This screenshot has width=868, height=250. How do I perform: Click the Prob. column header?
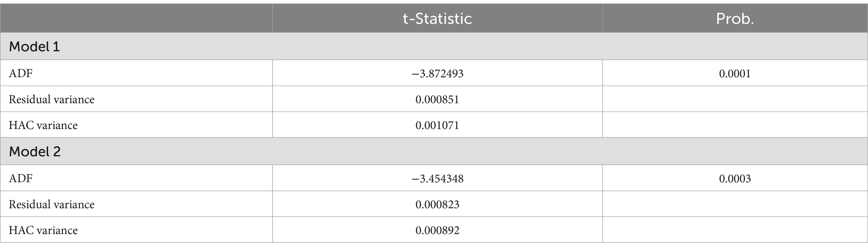point(735,19)
